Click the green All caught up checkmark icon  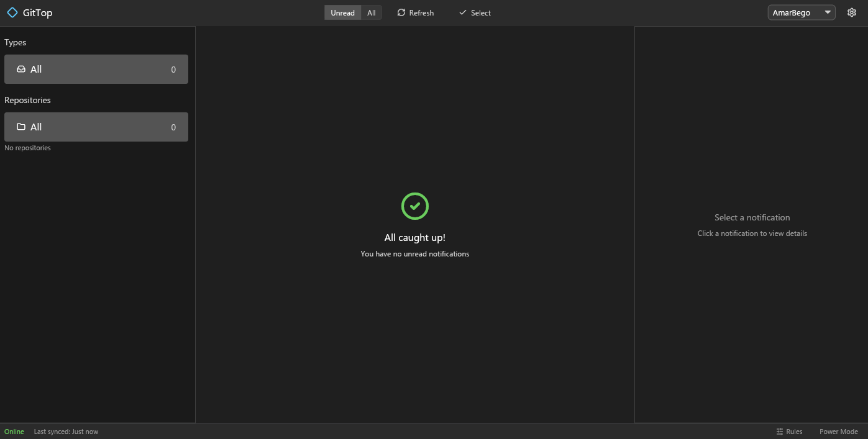pos(414,206)
